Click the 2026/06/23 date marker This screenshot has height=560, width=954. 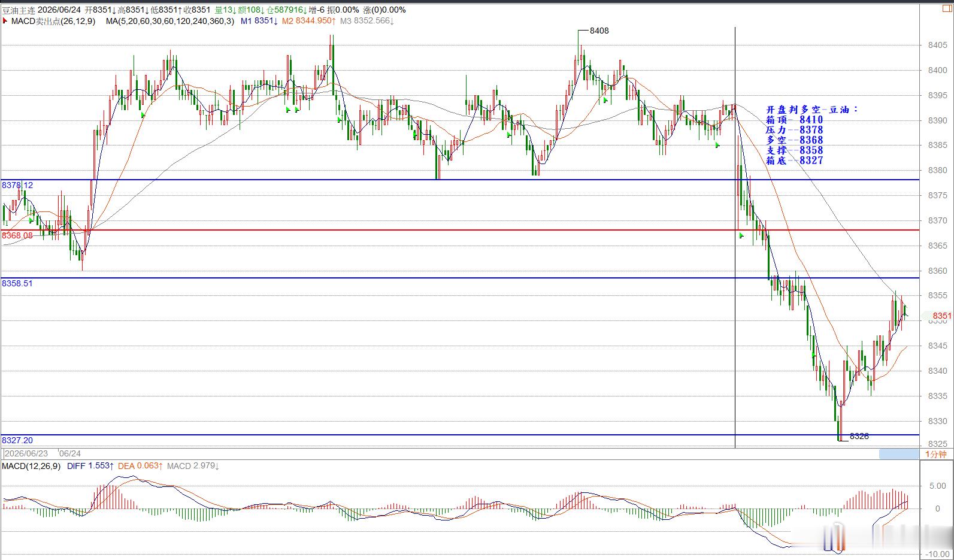[x=26, y=454]
